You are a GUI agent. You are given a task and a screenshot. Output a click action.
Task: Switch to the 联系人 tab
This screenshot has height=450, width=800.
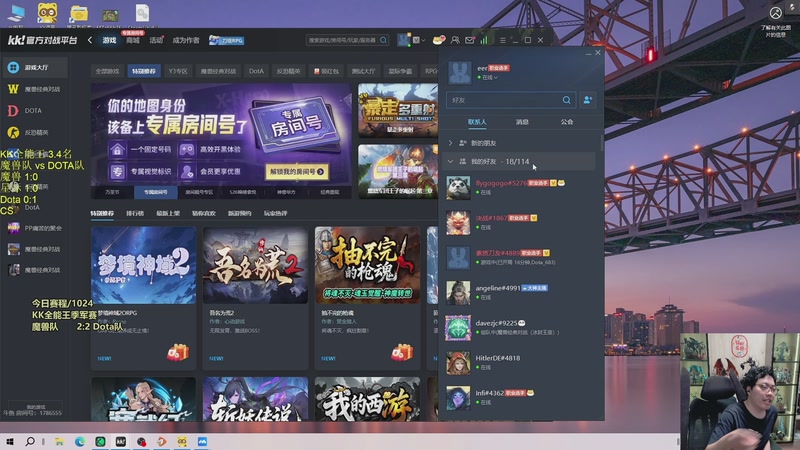tap(477, 122)
